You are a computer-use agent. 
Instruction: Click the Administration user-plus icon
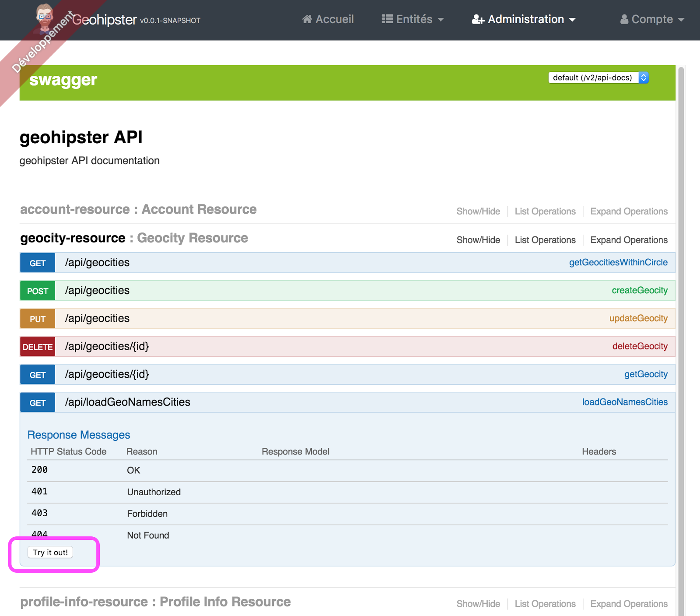coord(478,20)
